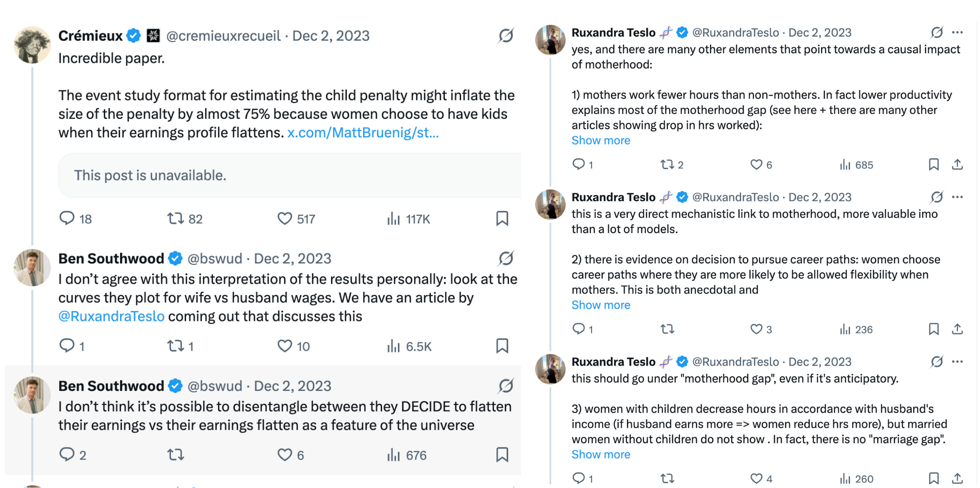Open the Grok icon on Crémieux's post
Viewport: 980px width, 488px height.
coord(506,36)
